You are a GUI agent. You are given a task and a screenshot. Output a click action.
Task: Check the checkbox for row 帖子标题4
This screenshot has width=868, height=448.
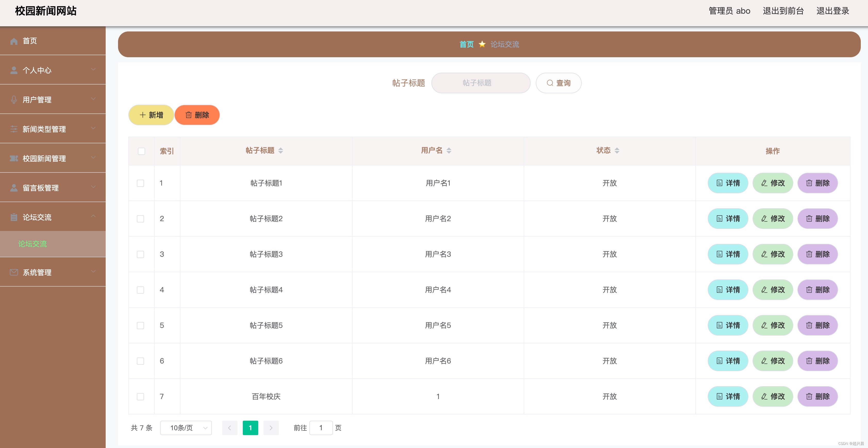(x=140, y=290)
